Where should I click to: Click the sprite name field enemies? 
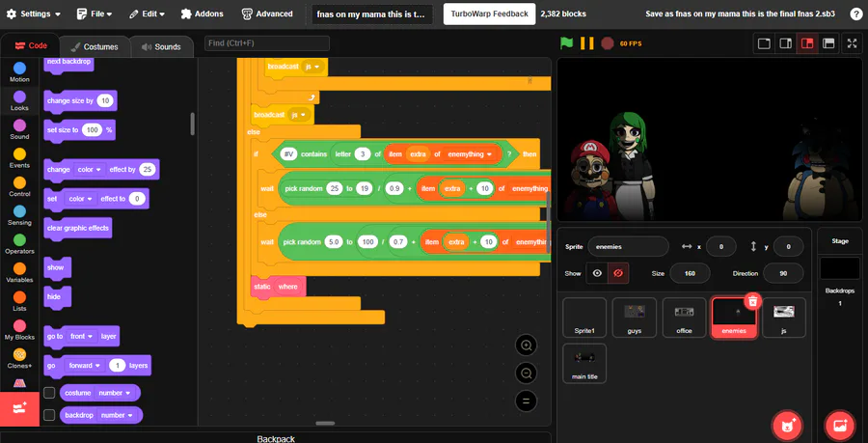(x=628, y=246)
